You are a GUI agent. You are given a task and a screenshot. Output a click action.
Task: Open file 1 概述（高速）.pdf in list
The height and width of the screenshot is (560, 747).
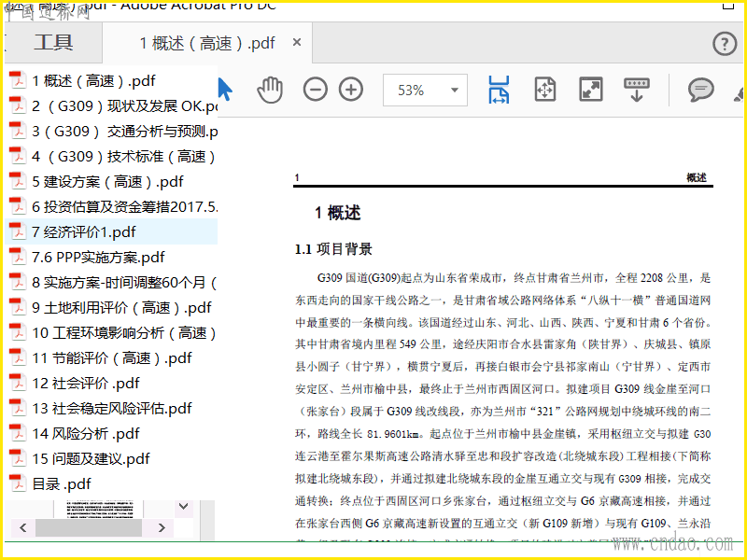click(x=93, y=81)
